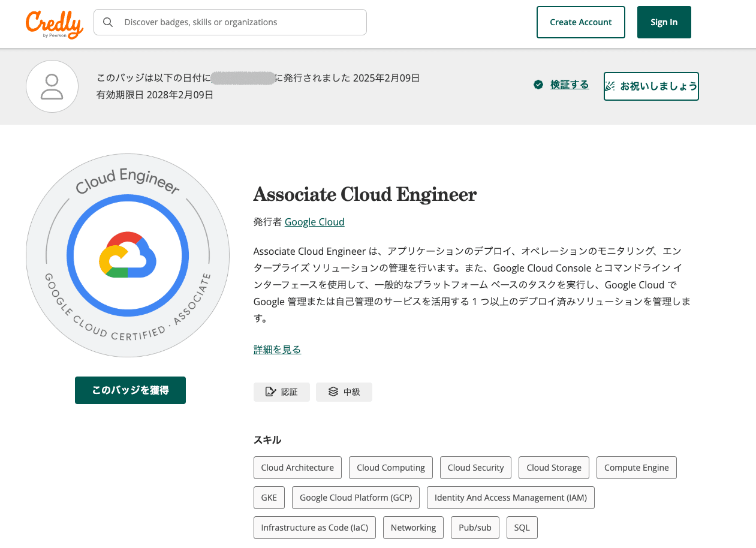Screen dimensions: 756x548
Task: Open the 詳細を見る link
Action: point(277,350)
